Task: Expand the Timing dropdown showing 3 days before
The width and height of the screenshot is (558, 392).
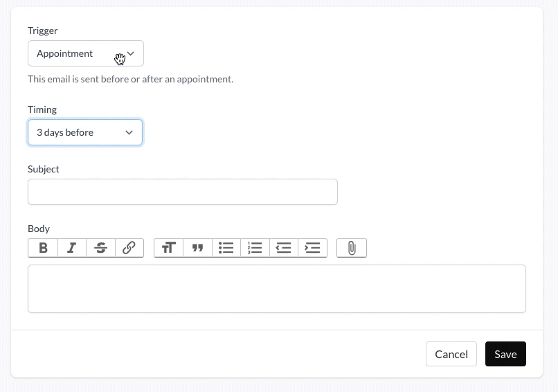Action: [76, 132]
